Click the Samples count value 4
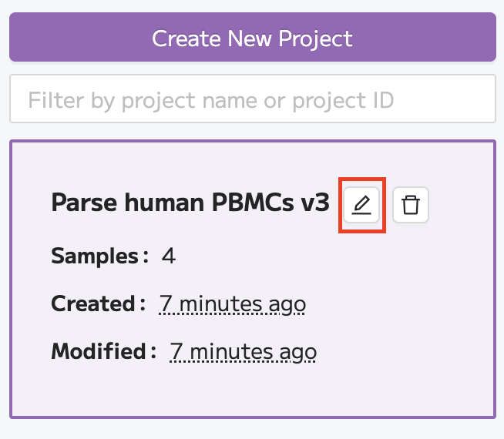This screenshot has width=504, height=439. pyautogui.click(x=169, y=256)
